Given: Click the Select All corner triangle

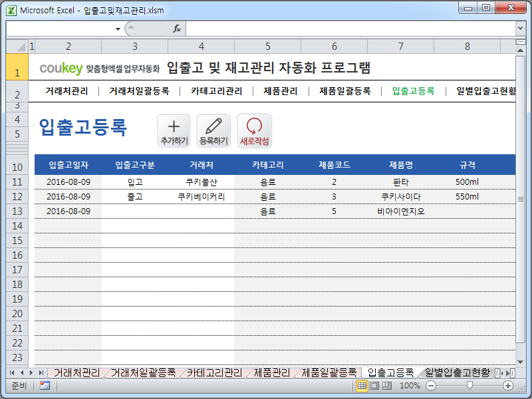Looking at the screenshot, I should (17, 47).
